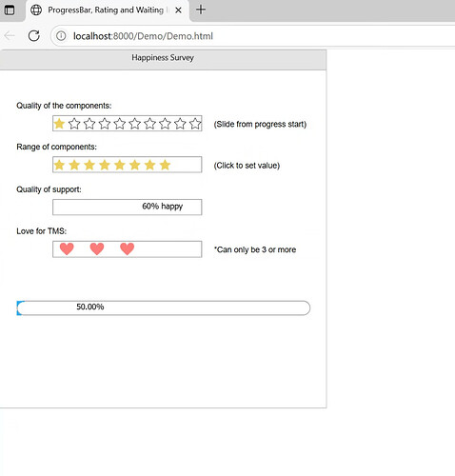Switch to the ProgressBar, Rating and Waiting tab
Image resolution: width=455 pixels, height=476 pixels.
pyautogui.click(x=106, y=10)
